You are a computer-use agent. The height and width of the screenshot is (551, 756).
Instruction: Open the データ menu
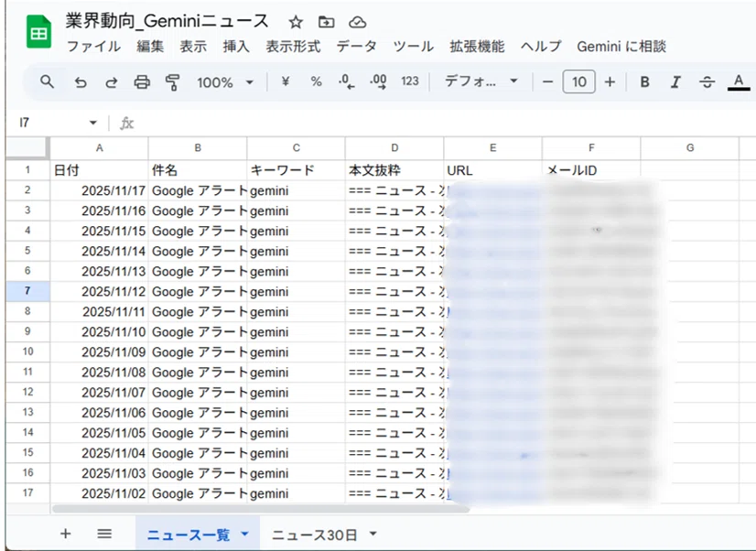(x=356, y=47)
